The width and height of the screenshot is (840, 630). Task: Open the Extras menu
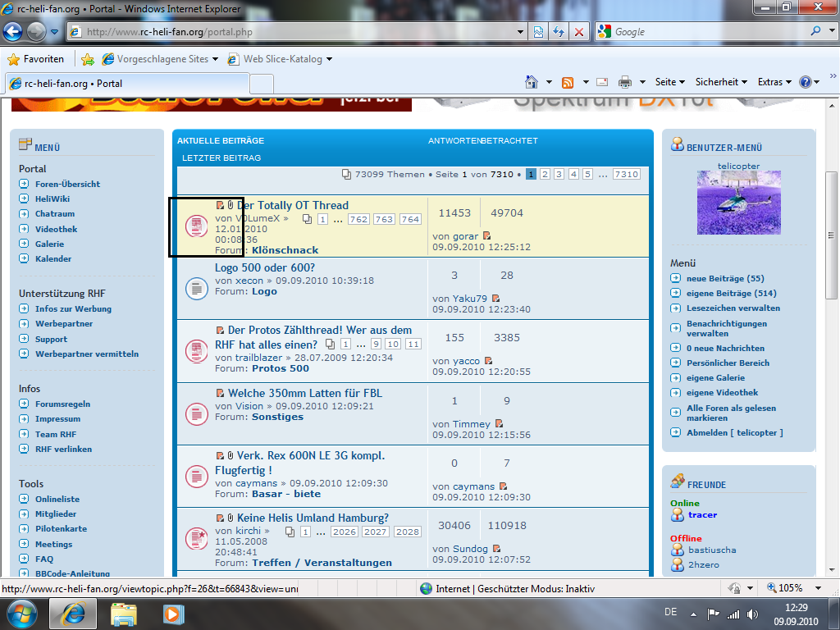click(x=774, y=82)
